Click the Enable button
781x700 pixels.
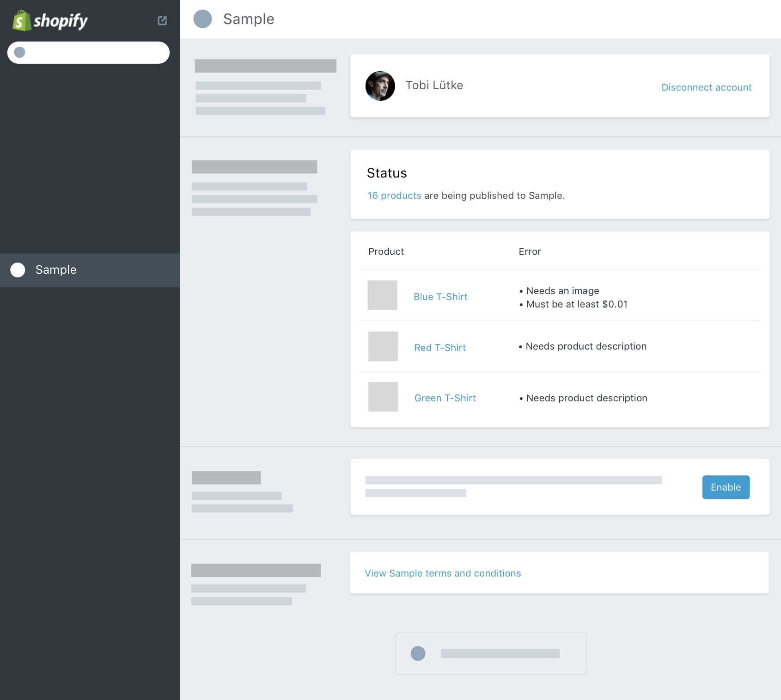[726, 487]
